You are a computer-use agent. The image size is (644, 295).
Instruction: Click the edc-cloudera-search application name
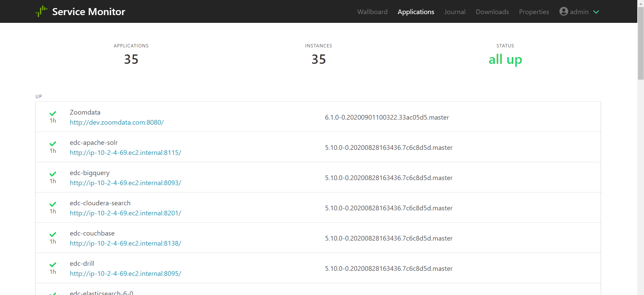point(100,203)
